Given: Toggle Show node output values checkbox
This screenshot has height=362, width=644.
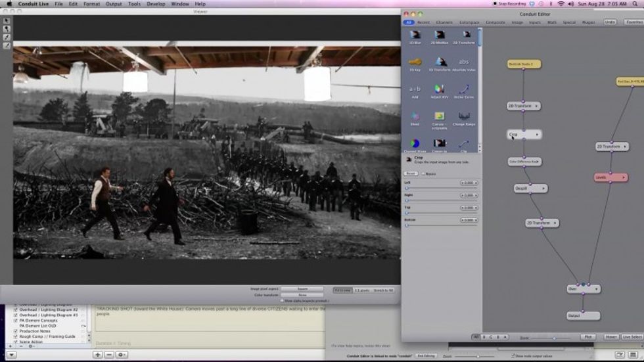Looking at the screenshot, I should coord(513,356).
